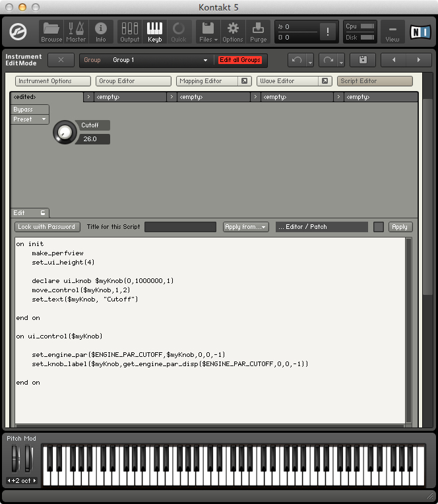Click the Cutoff knob
This screenshot has width=438, height=504.
coord(64,133)
